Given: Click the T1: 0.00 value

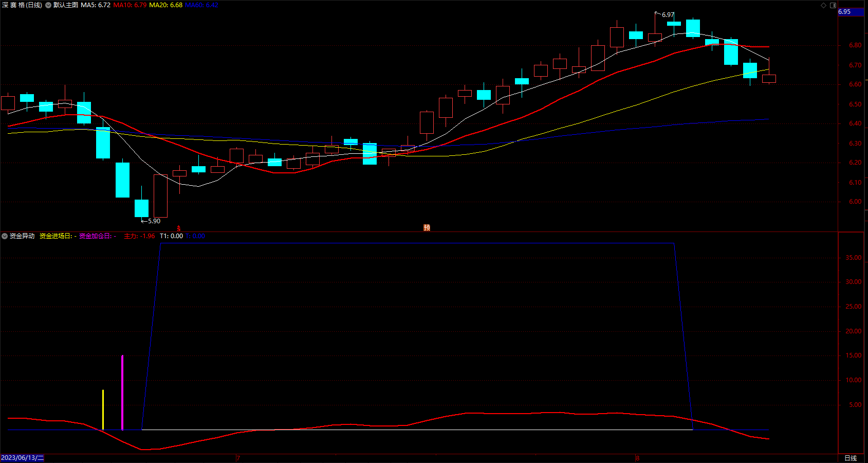Looking at the screenshot, I should (171, 236).
